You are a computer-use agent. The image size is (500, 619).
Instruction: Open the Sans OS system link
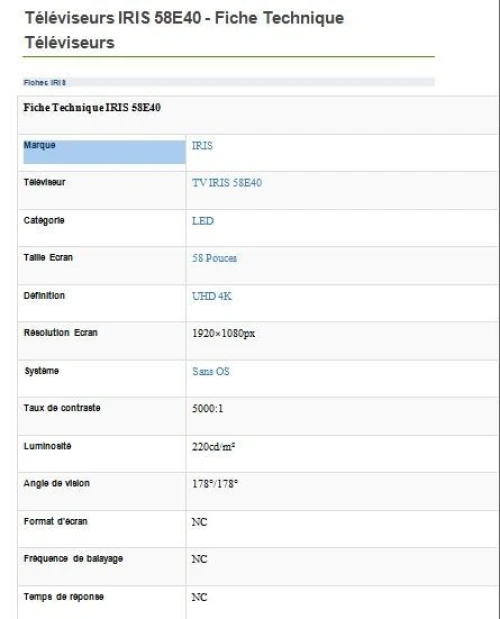coord(211,371)
